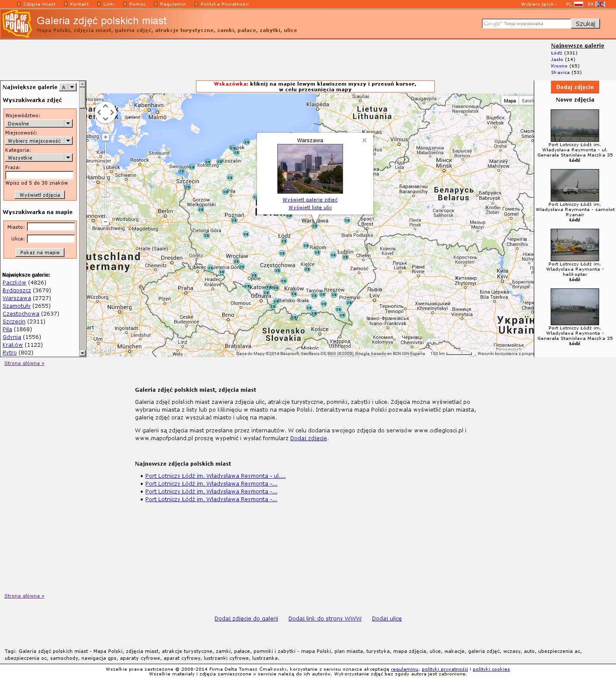
Task: Switch language with the Polish flag icon
Action: [x=578, y=4]
